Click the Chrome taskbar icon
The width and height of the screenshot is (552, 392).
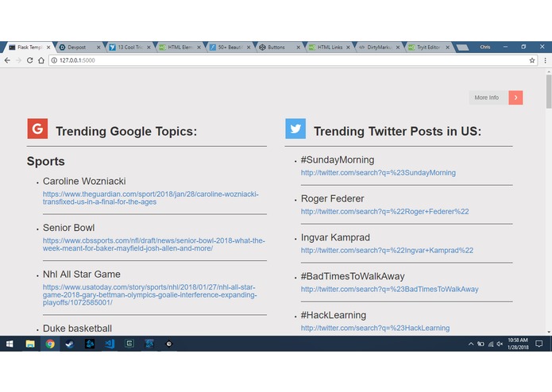[x=50, y=344]
